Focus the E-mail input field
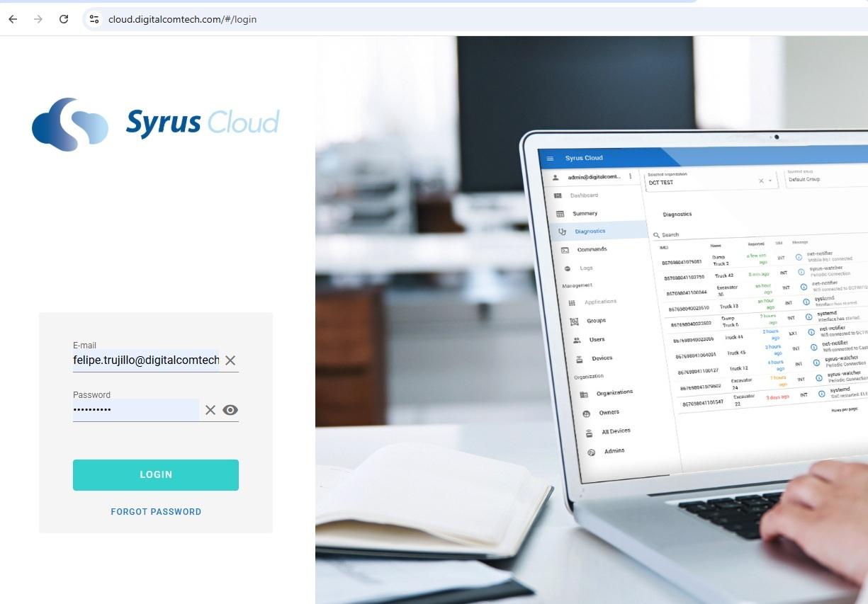 click(146, 360)
